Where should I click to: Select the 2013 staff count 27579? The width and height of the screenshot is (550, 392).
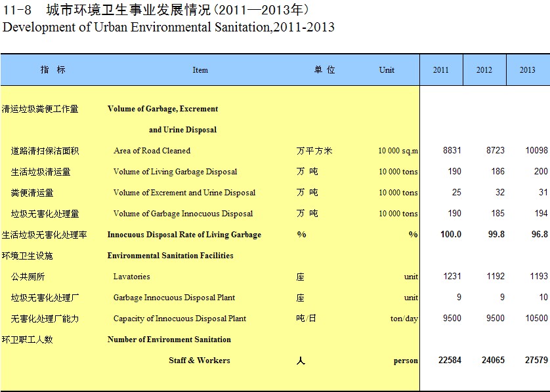pyautogui.click(x=535, y=361)
